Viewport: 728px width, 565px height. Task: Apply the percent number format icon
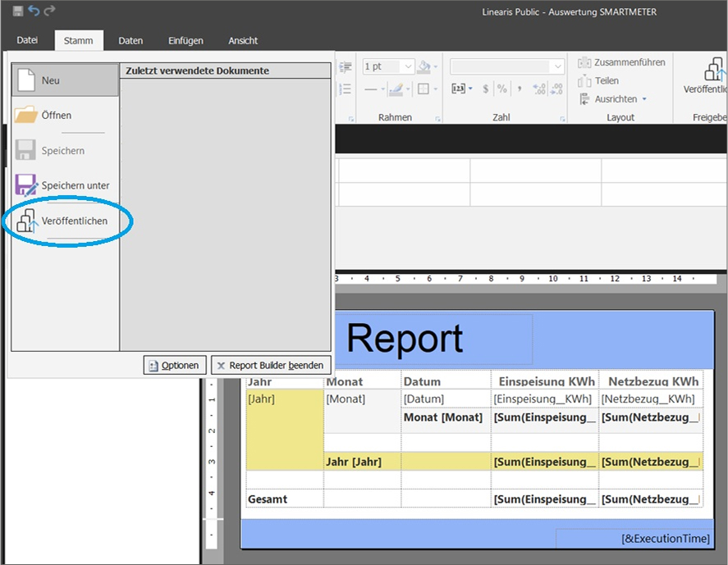coord(501,89)
